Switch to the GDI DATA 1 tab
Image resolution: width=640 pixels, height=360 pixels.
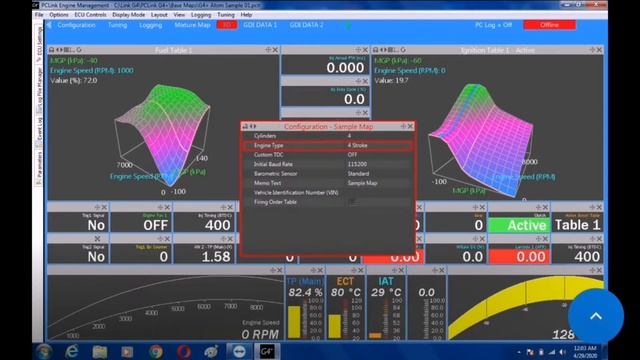coord(260,25)
